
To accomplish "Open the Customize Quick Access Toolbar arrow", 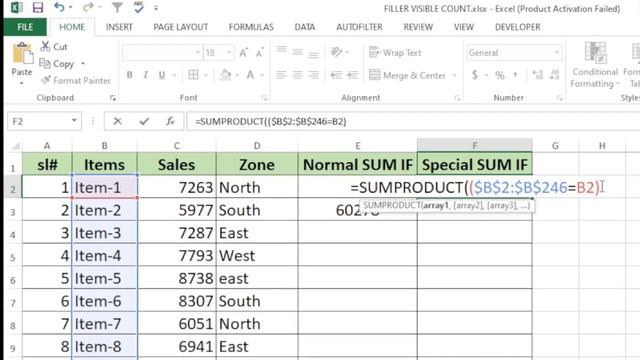I will (x=156, y=8).
